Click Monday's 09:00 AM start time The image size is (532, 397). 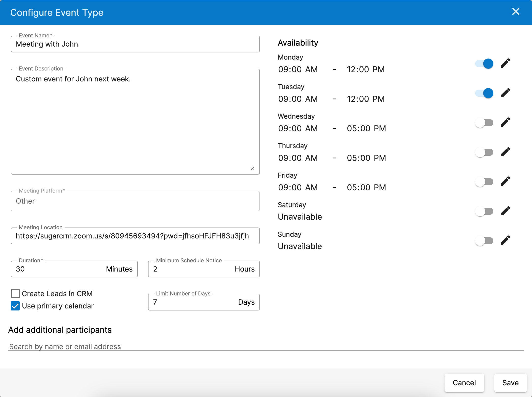click(x=298, y=69)
